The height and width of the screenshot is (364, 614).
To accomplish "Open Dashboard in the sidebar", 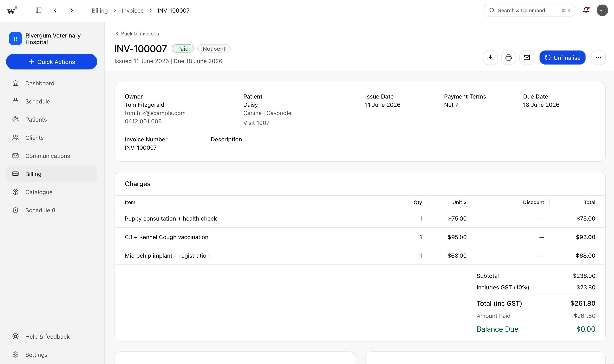I will coord(52,83).
